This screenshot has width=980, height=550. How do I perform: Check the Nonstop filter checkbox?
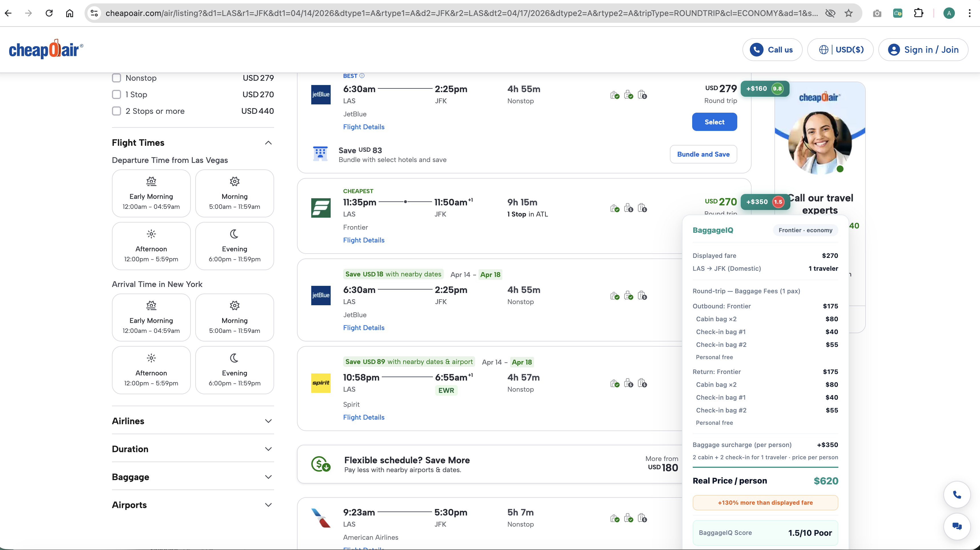117,78
